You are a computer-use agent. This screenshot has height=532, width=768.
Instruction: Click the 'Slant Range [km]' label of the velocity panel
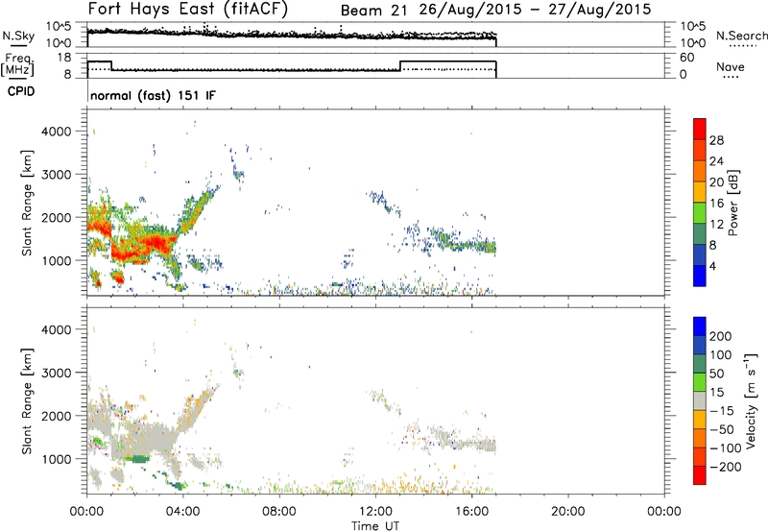point(27,400)
